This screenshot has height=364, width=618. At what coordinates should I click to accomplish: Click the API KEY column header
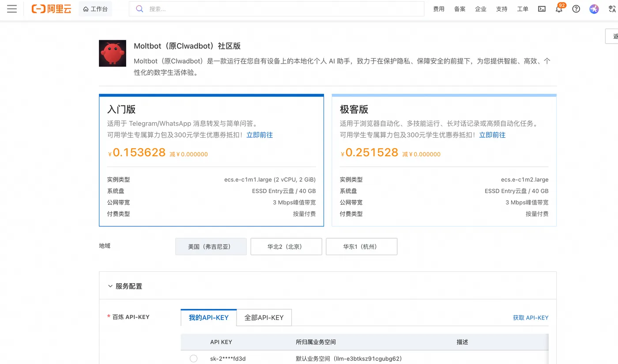(x=221, y=342)
